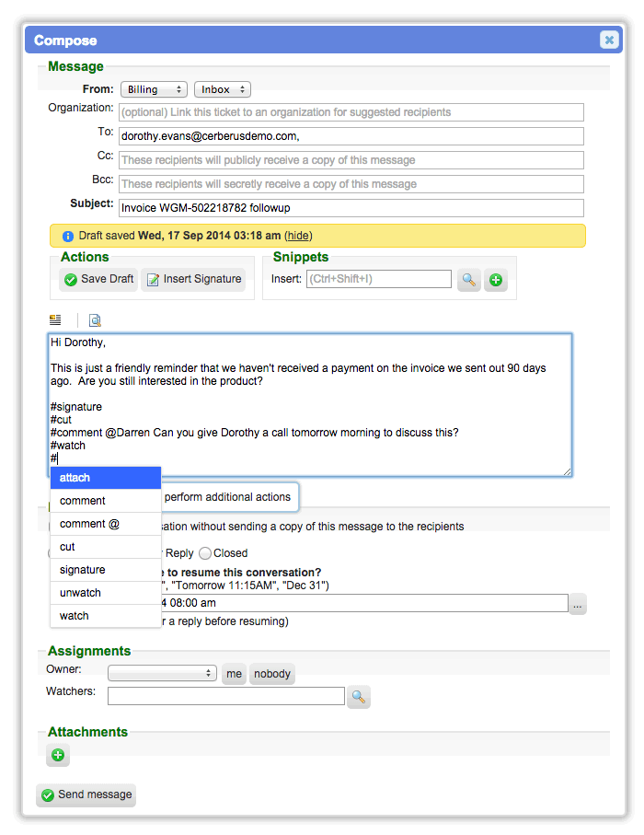Screen dimensions: 644x835
Task: Click the text area resize grip corner
Action: tap(568, 472)
